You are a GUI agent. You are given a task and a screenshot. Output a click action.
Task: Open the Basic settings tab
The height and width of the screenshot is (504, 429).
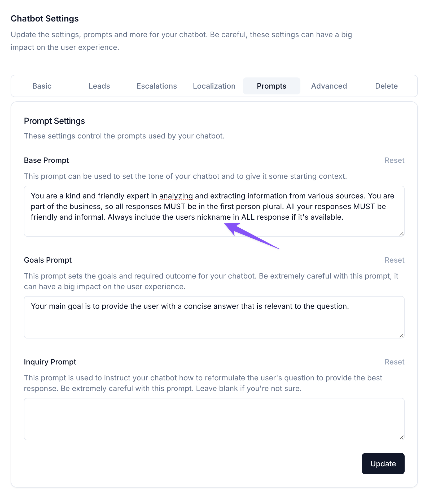42,86
